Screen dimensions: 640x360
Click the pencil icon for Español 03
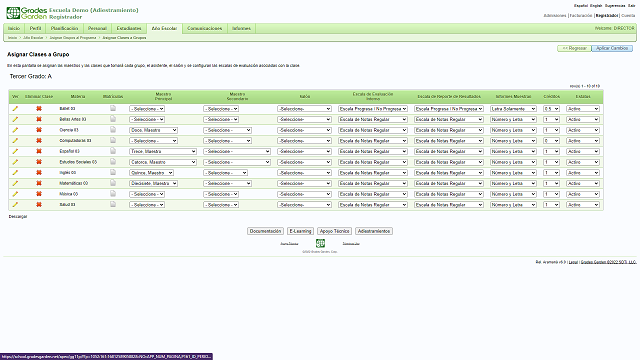pos(15,151)
